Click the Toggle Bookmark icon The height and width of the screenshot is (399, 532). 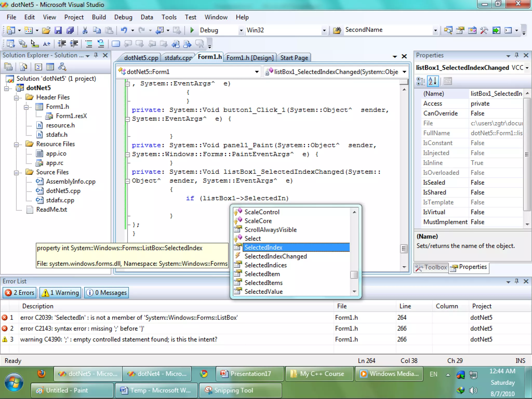[x=116, y=44]
